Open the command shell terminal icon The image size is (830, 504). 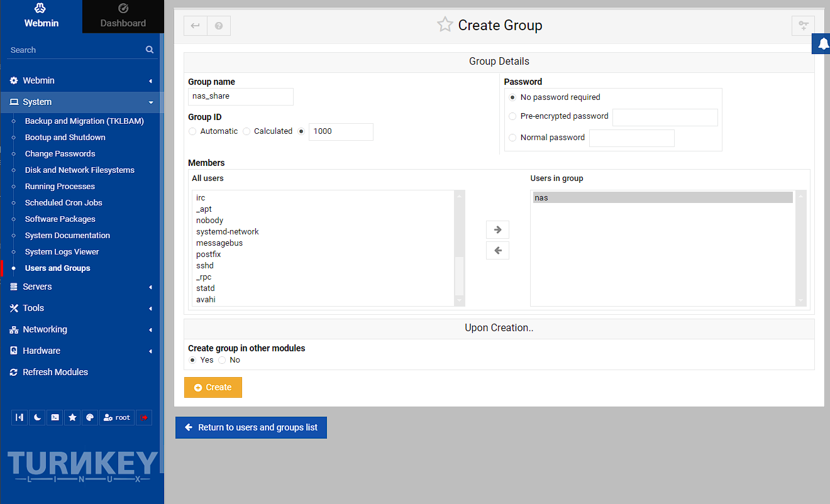tap(55, 417)
